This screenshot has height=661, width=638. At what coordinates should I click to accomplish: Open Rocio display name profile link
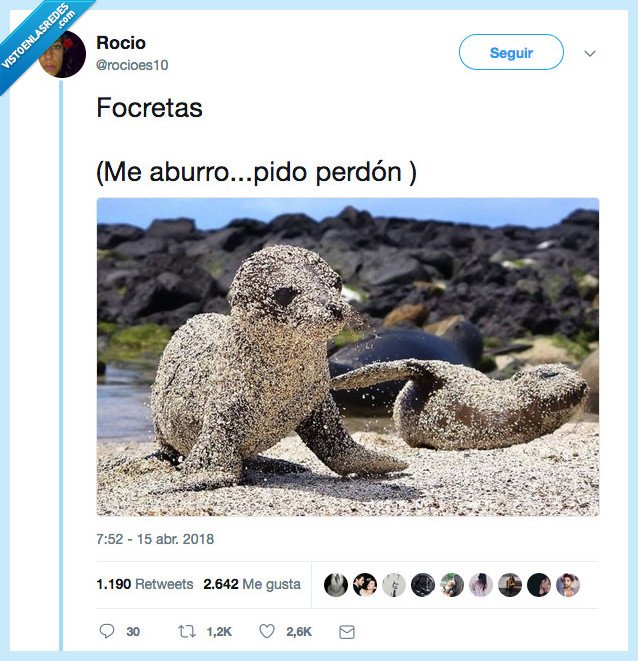tap(121, 43)
